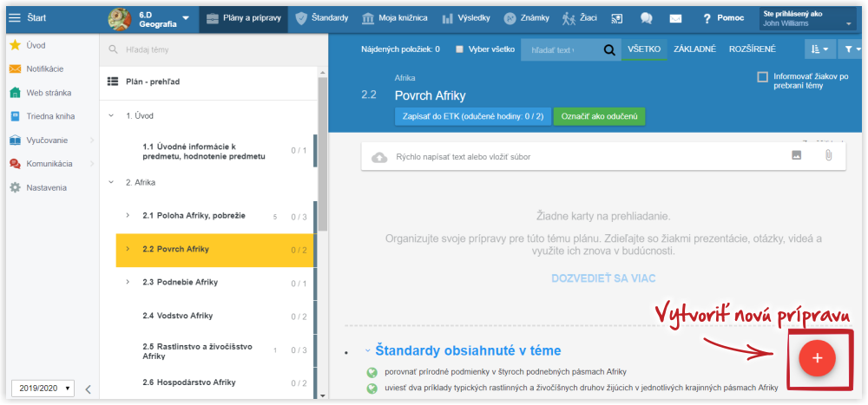Screen dimensions: 868x405
Task: Open the chat bubbles icon
Action: [x=646, y=18]
